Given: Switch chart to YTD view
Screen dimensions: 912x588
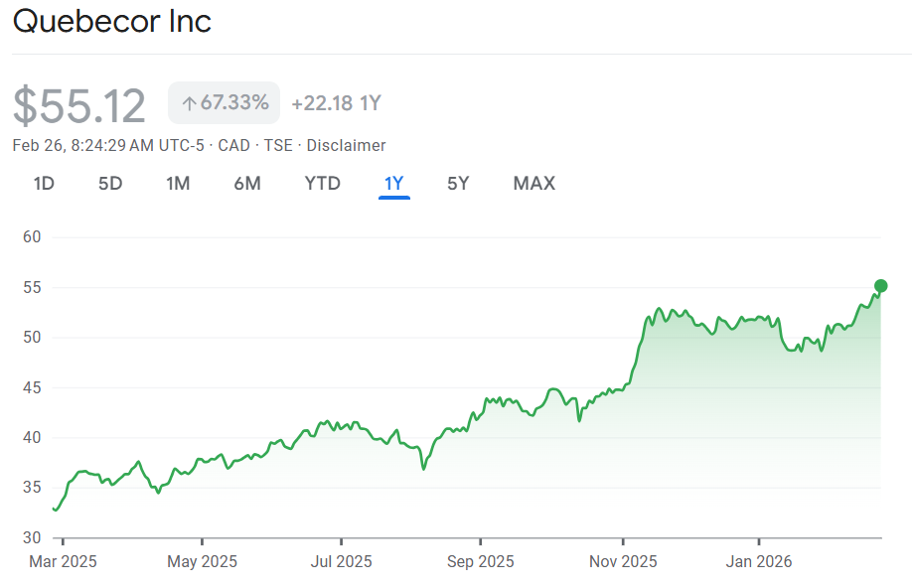Looking at the screenshot, I should click(322, 183).
